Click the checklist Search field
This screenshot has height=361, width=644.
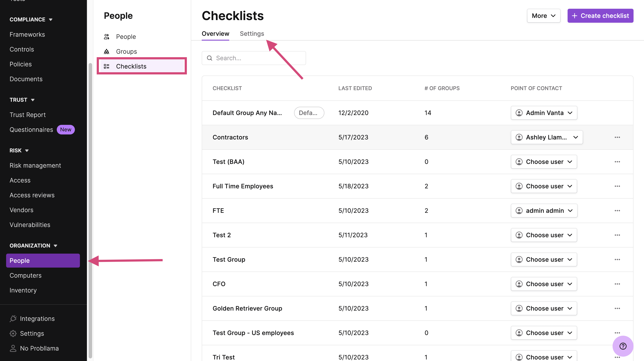pyautogui.click(x=254, y=58)
